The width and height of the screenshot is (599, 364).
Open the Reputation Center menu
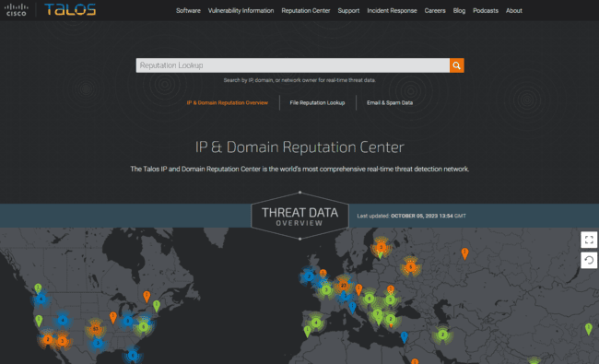tap(306, 11)
